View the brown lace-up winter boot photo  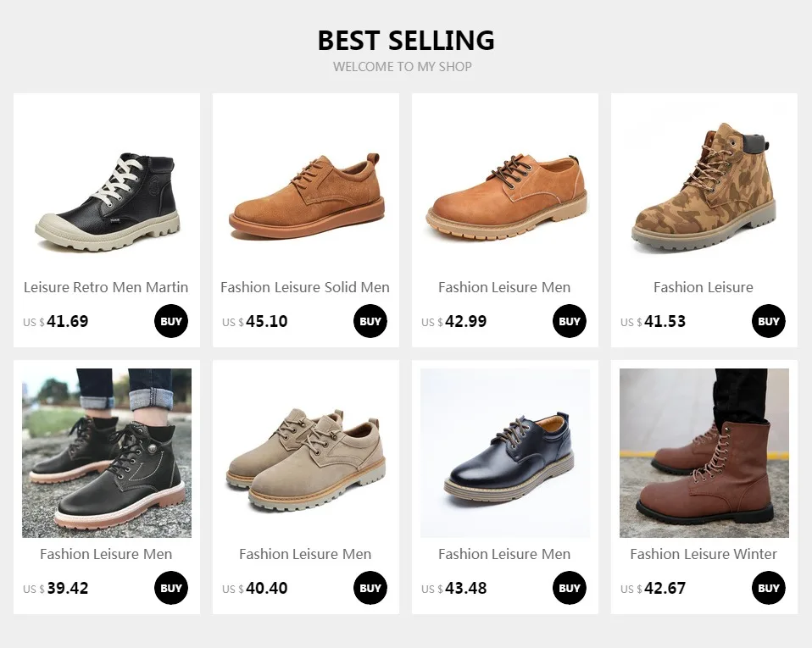pos(704,453)
